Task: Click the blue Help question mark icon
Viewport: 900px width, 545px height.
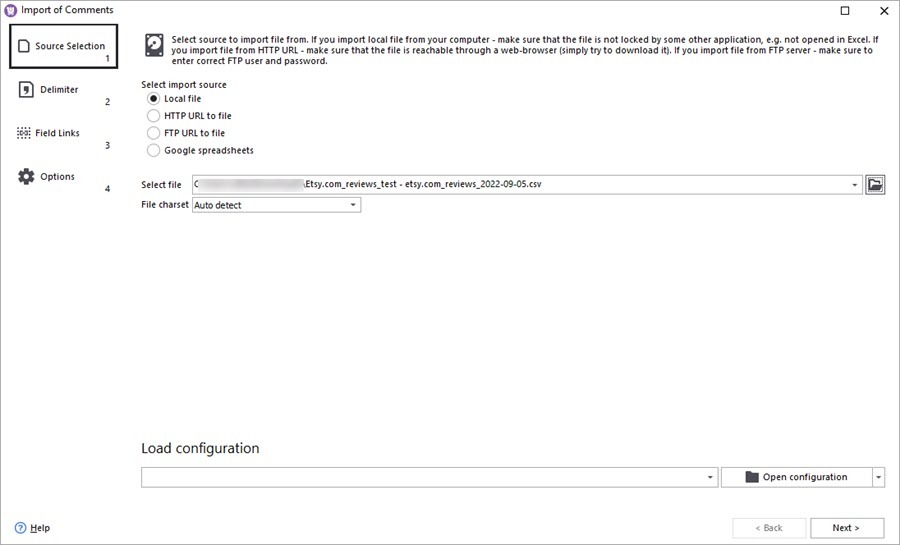Action: click(x=20, y=528)
